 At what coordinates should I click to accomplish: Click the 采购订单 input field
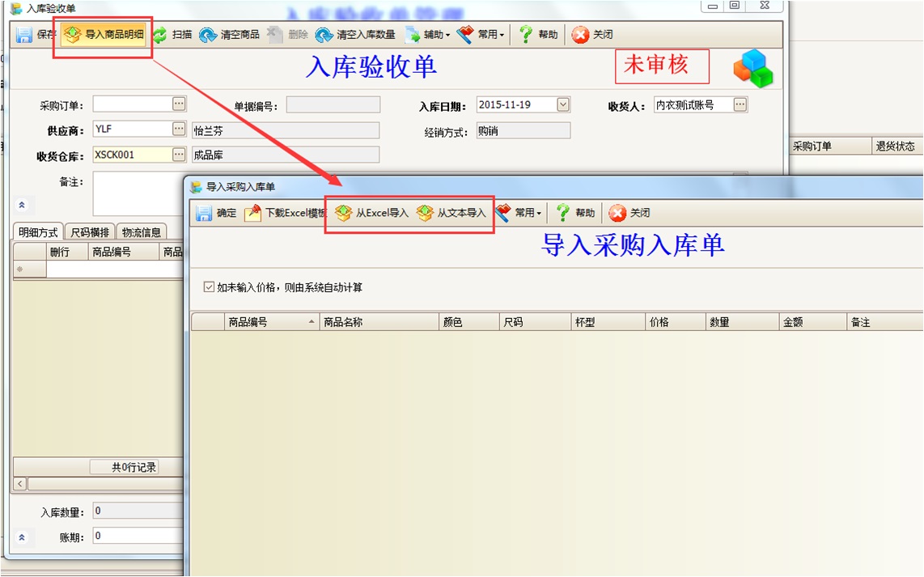coord(132,104)
